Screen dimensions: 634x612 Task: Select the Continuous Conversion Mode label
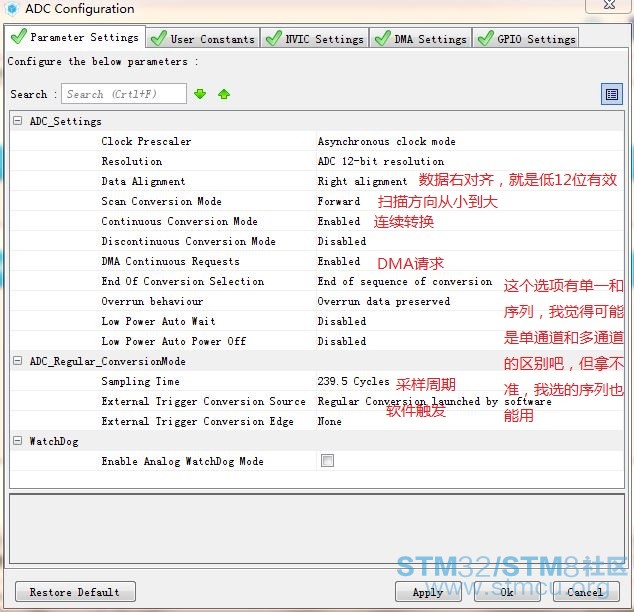click(x=180, y=221)
